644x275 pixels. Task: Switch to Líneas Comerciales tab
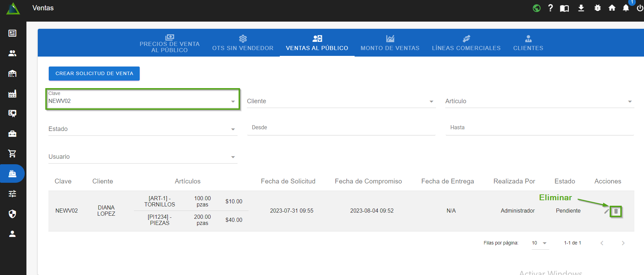(466, 43)
